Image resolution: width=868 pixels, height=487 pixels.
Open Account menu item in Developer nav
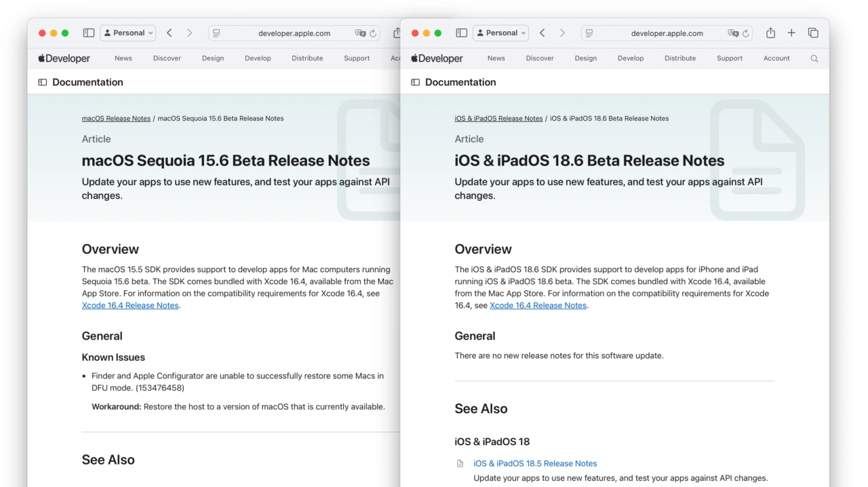776,58
